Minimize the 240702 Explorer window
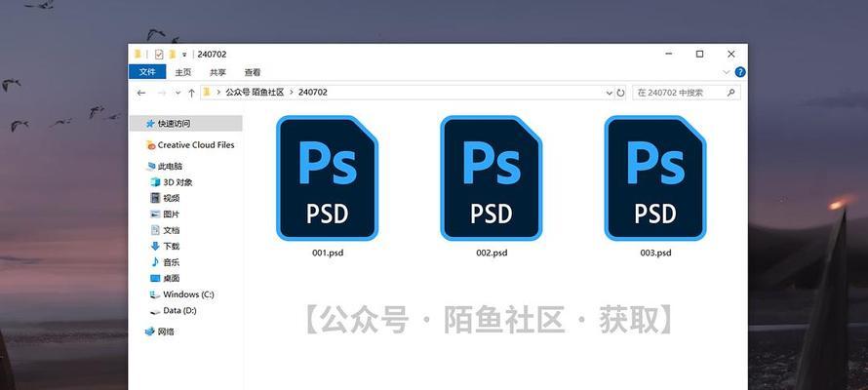The width and height of the screenshot is (868, 390). pos(669,54)
